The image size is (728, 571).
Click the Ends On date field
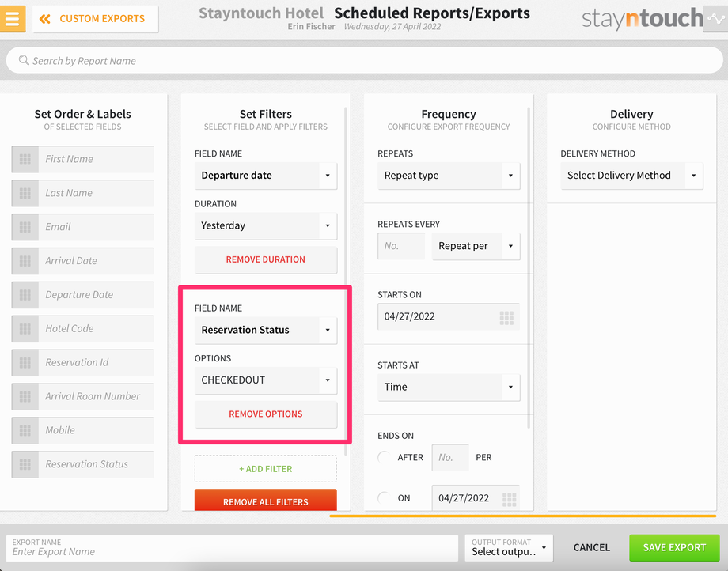click(x=476, y=498)
